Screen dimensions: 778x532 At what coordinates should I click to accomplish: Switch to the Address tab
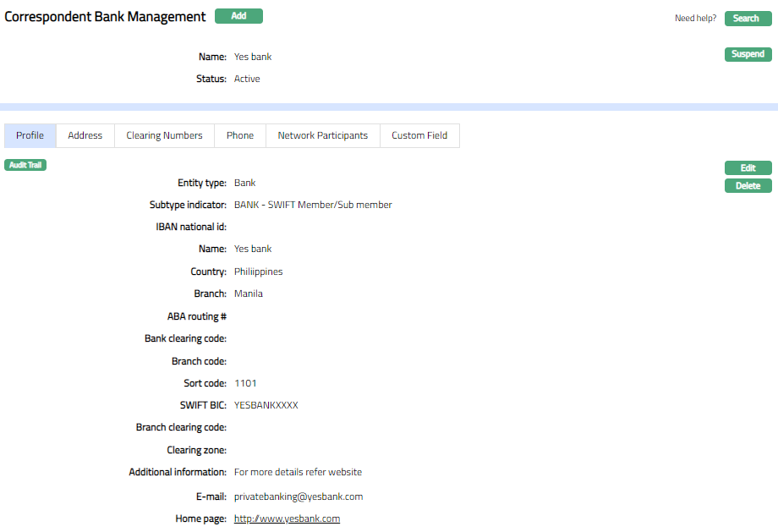pos(85,135)
